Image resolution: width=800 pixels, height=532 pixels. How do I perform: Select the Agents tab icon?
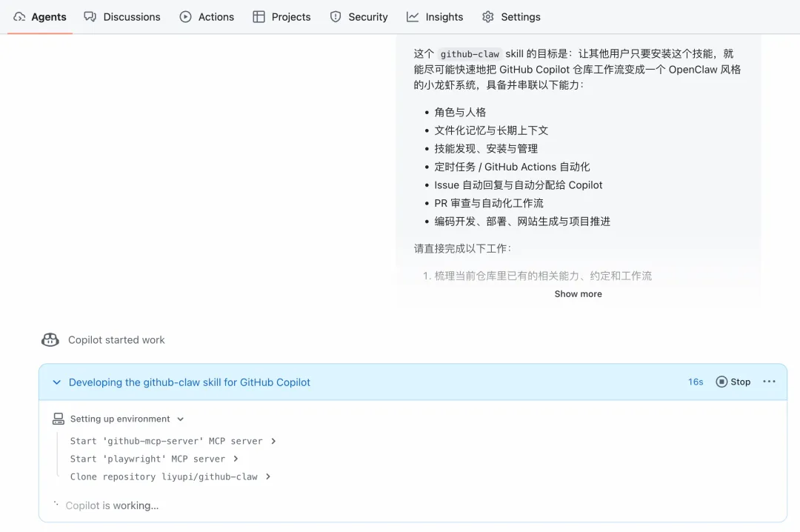tap(19, 16)
